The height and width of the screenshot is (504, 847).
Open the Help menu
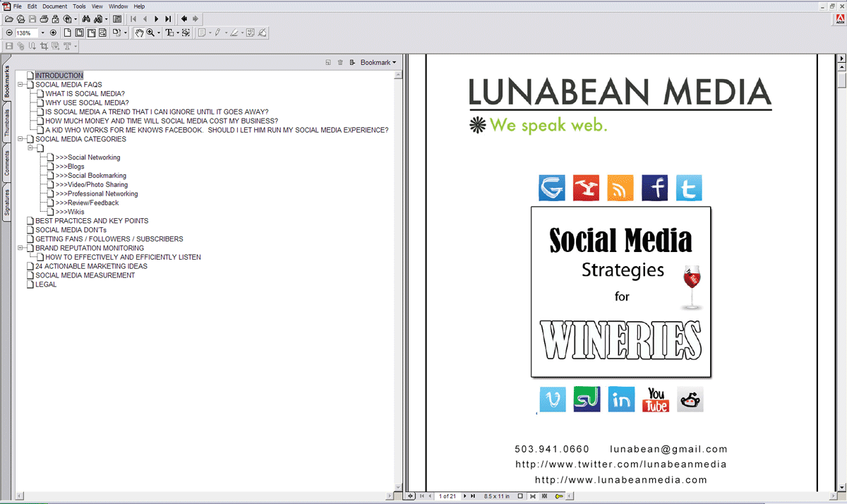click(139, 6)
